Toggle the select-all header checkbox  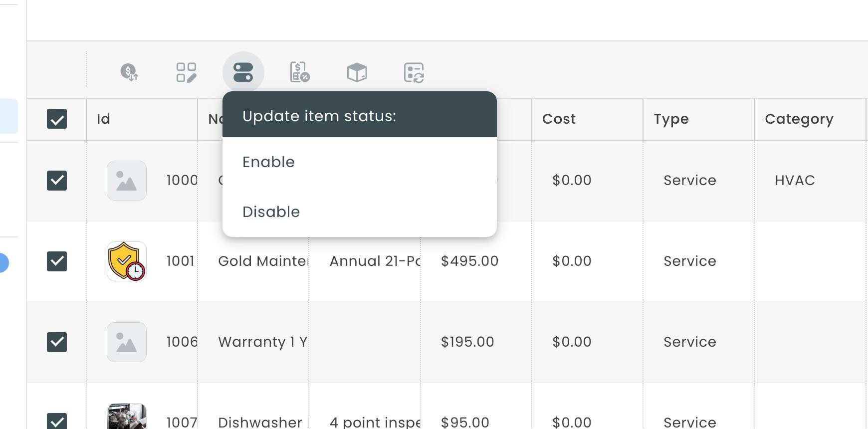(57, 119)
